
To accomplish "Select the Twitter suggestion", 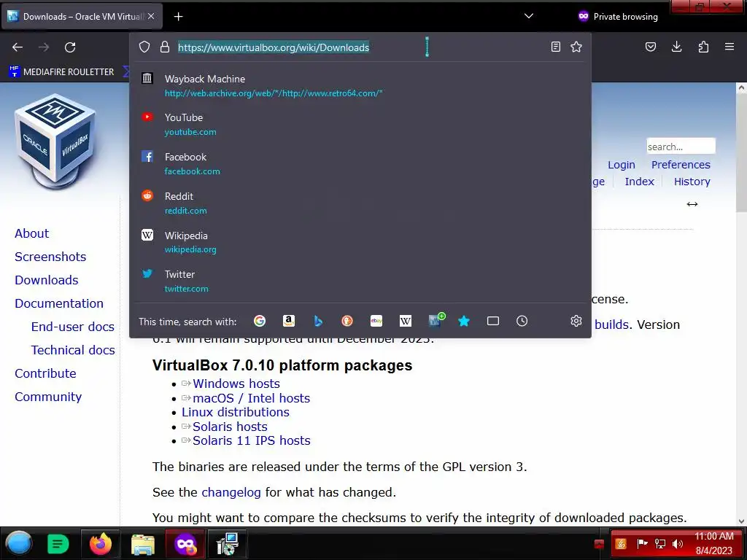I will [x=360, y=281].
